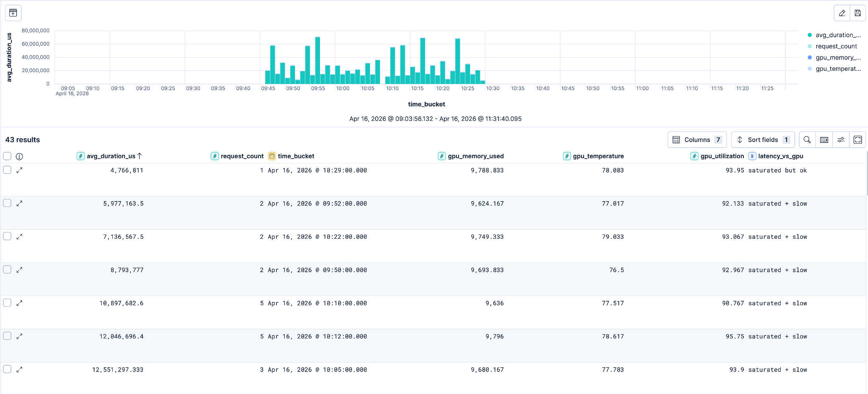
Task: Click number type icon beside request_count header
Action: (x=214, y=156)
